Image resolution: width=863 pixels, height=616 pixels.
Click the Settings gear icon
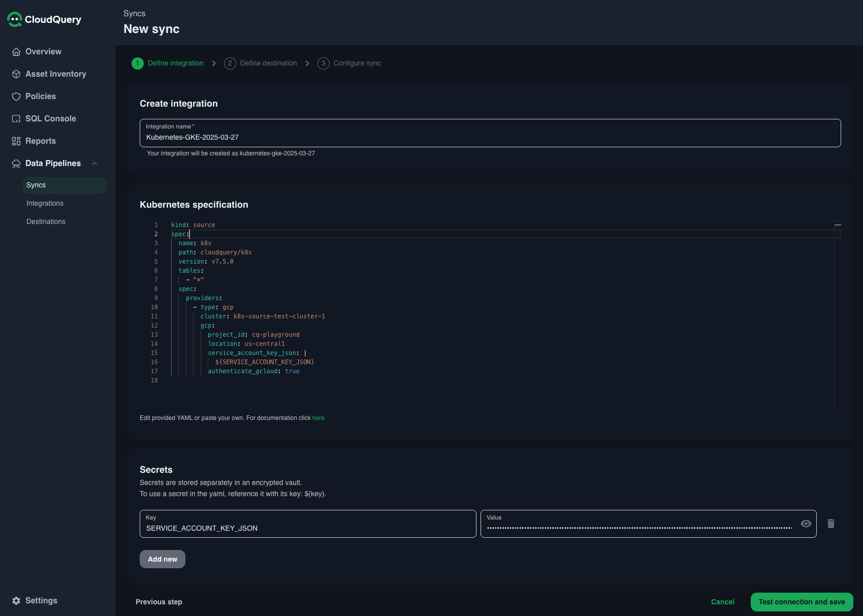16,601
